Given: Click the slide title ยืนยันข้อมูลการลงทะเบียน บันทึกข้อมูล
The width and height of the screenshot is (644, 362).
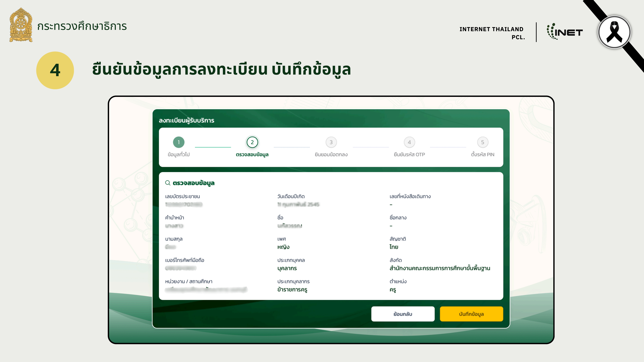Looking at the screenshot, I should [x=222, y=70].
